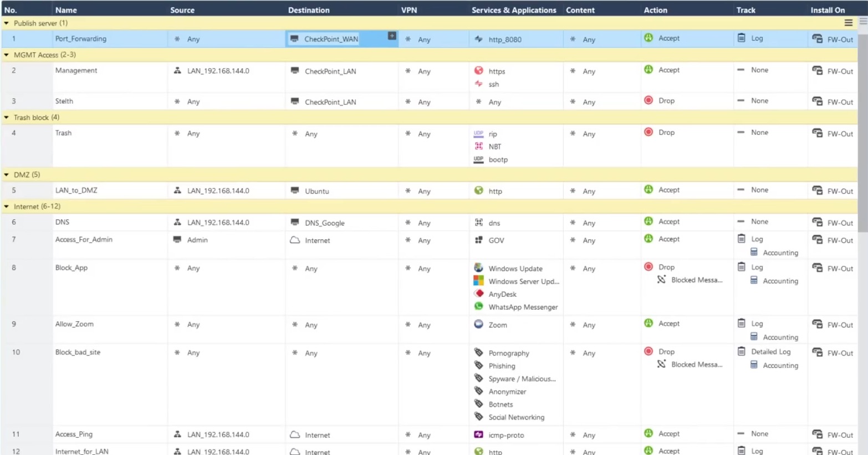
Task: Click the Drop action text in the Trash rule
Action: (666, 133)
